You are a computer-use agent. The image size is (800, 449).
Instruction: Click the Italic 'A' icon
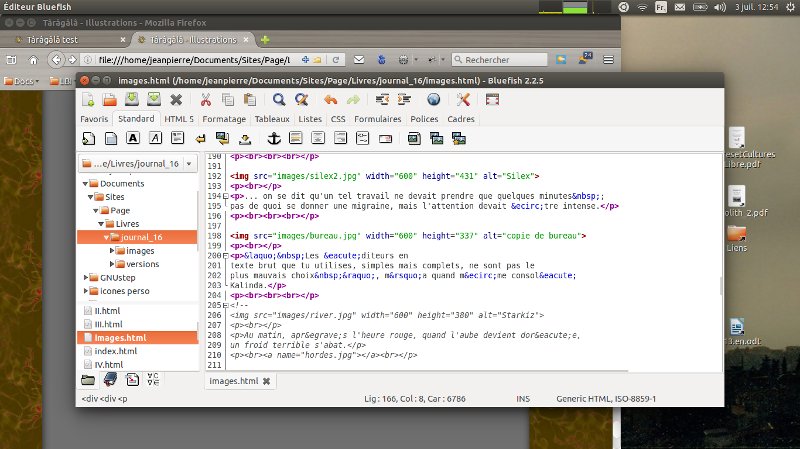coord(155,138)
